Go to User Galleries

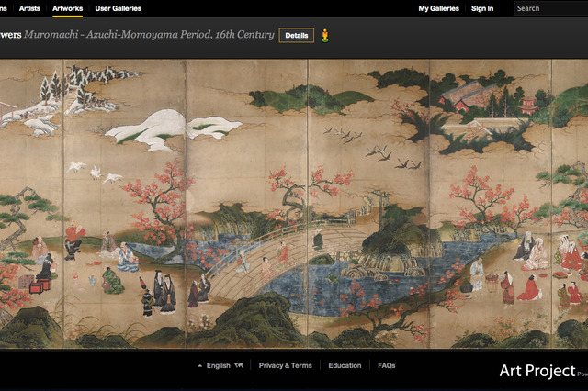click(119, 8)
